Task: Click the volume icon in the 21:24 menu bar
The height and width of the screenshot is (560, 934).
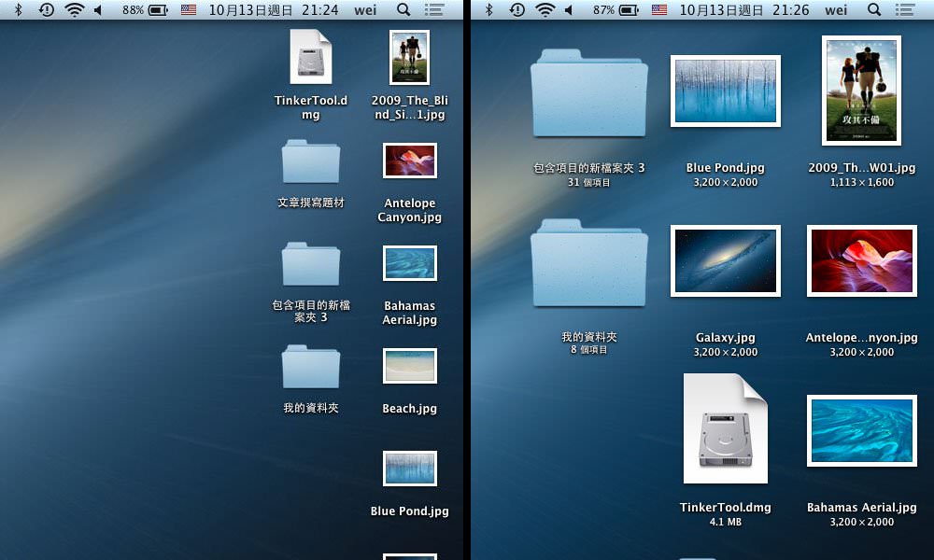Action: [x=98, y=9]
